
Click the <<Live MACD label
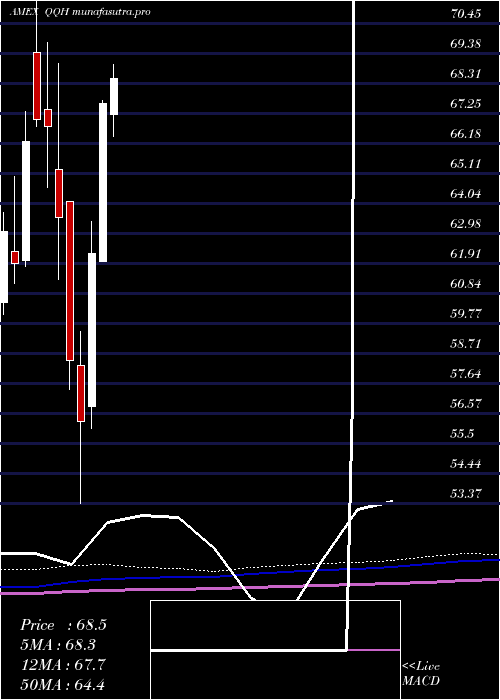click(x=421, y=673)
